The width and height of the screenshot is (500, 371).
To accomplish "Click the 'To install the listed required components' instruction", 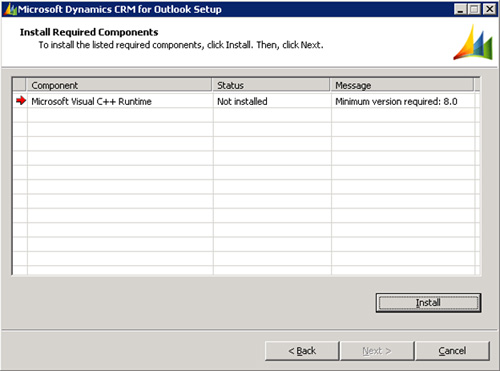I will coord(181,45).
